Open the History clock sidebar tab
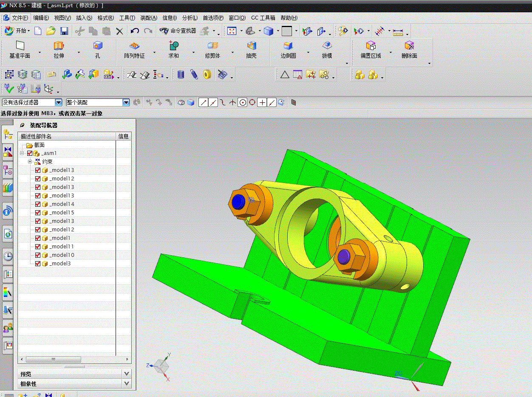This screenshot has height=397, width=532. 8,256
